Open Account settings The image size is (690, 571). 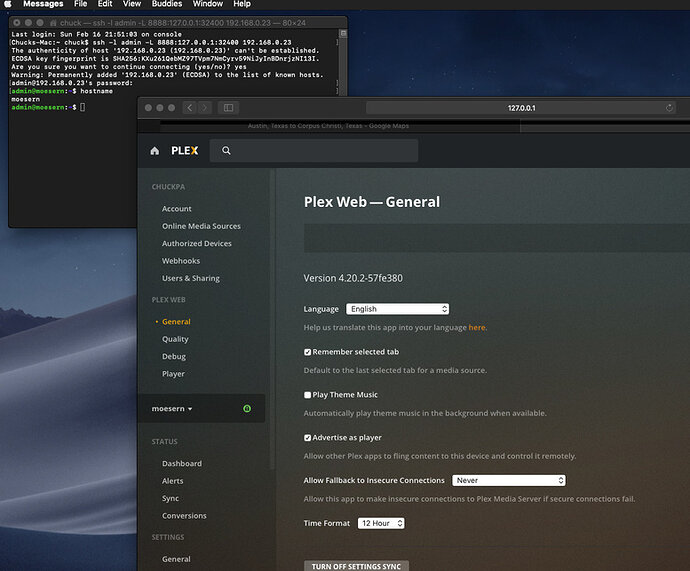(x=176, y=209)
